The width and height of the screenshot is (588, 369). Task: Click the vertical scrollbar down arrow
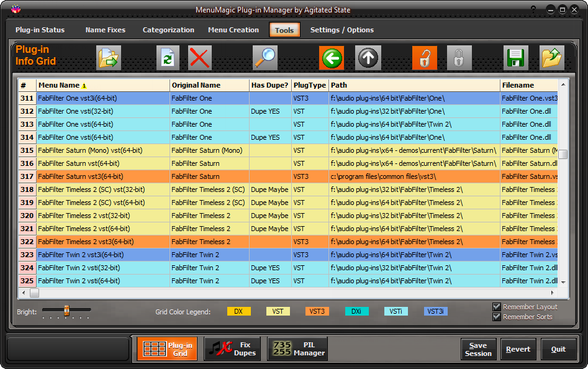click(563, 283)
